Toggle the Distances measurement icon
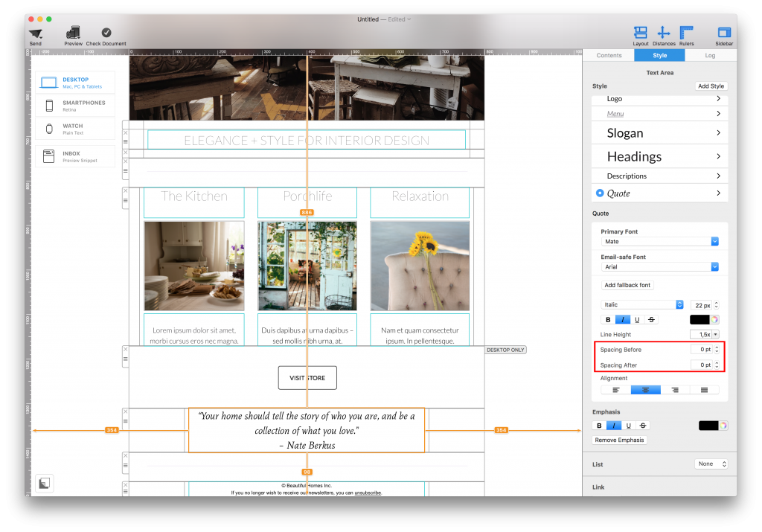The image size is (762, 532). [x=663, y=33]
